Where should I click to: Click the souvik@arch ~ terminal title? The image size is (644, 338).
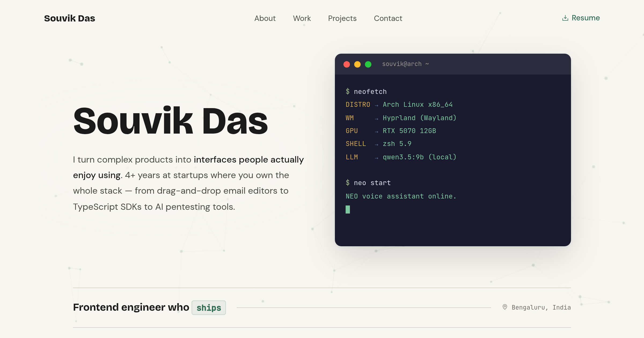[x=405, y=64]
